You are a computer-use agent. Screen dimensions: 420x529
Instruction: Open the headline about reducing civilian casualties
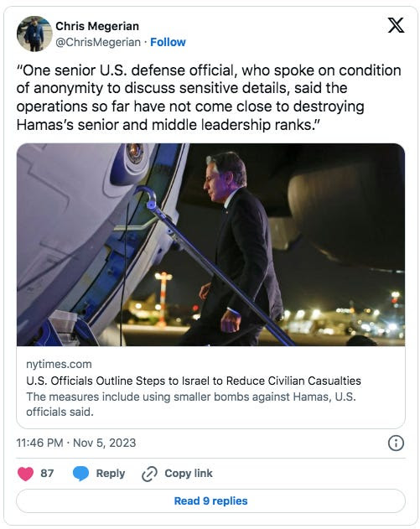click(x=194, y=381)
